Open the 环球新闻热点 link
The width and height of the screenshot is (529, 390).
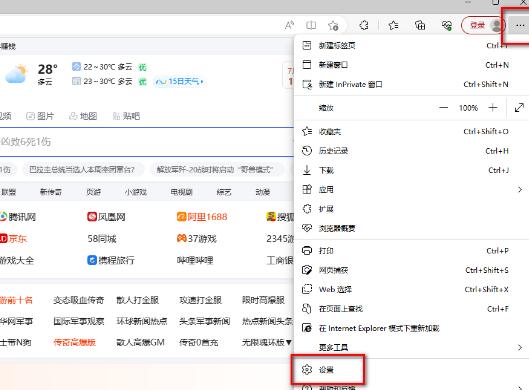click(142, 321)
